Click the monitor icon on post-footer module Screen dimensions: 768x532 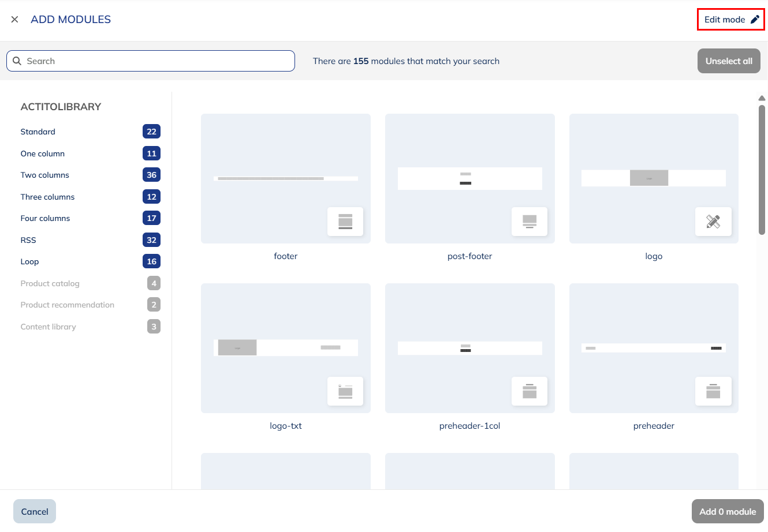529,222
